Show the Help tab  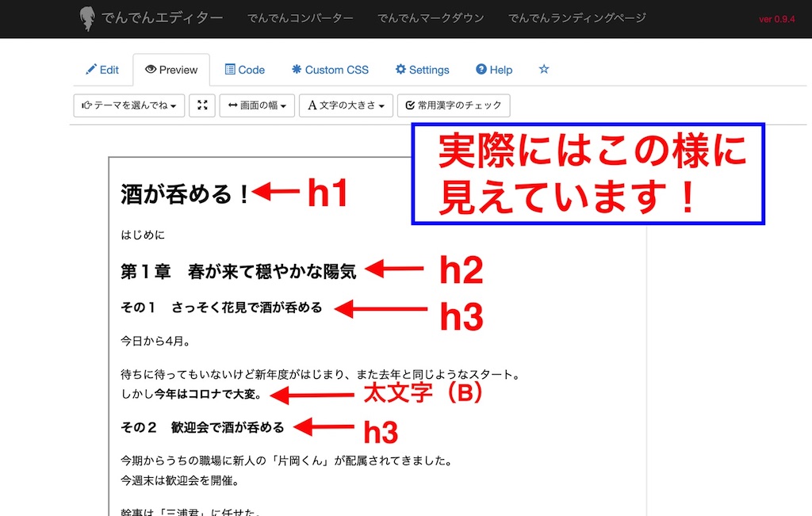(494, 70)
